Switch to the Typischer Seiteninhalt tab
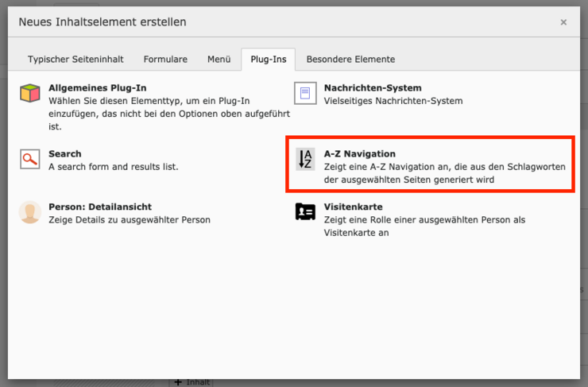The height and width of the screenshot is (387, 588). (76, 59)
